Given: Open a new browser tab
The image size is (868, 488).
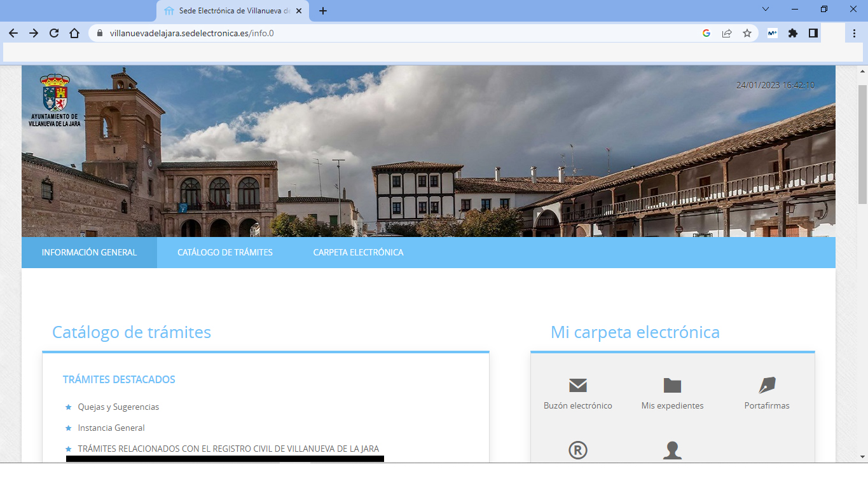Looking at the screenshot, I should [323, 11].
